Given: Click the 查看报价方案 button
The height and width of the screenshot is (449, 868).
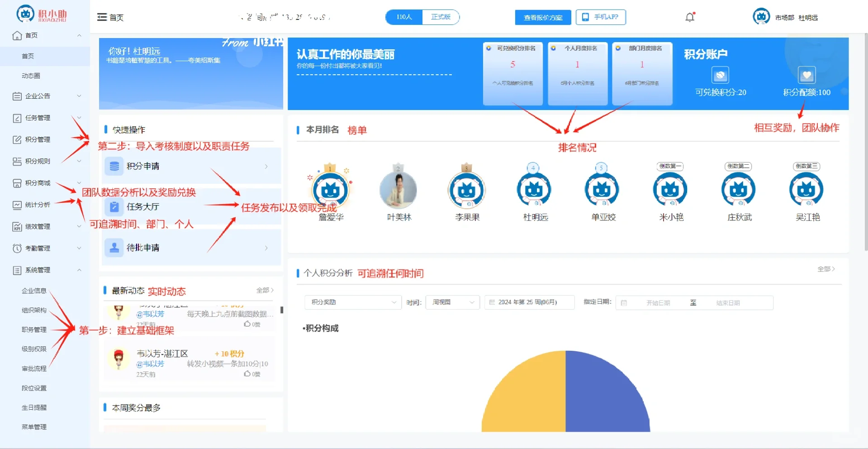Looking at the screenshot, I should [x=542, y=17].
